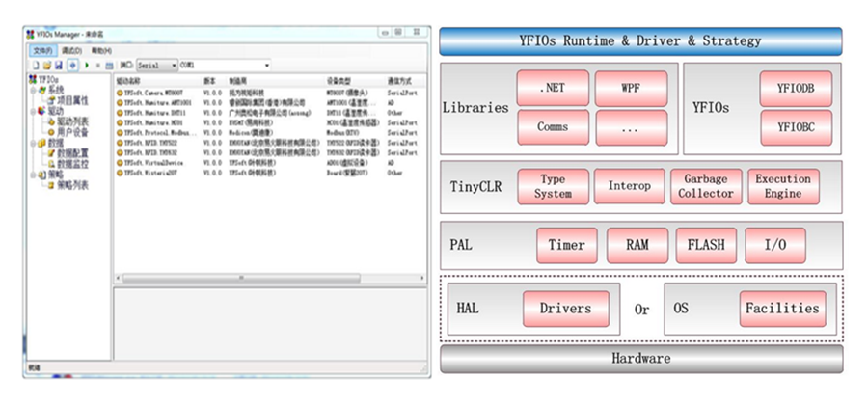Collapse the 策略 tree node expander
The image size is (868, 405).
[x=33, y=175]
